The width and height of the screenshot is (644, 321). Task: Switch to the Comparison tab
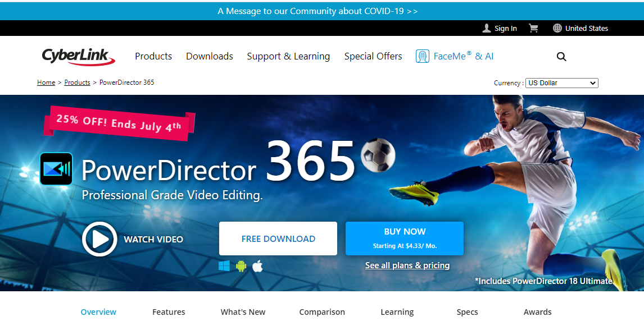tap(322, 312)
